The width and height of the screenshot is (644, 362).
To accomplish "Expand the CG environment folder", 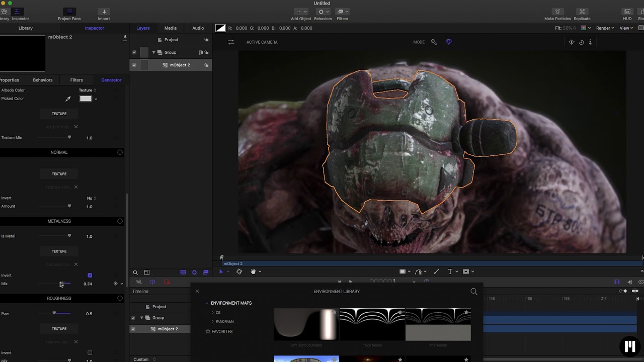I will coord(213,313).
